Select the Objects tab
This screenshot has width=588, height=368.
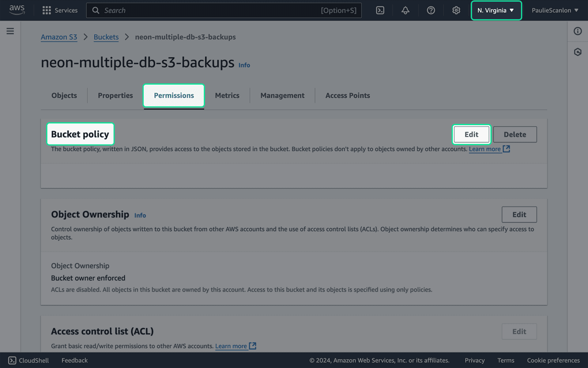[x=64, y=95]
